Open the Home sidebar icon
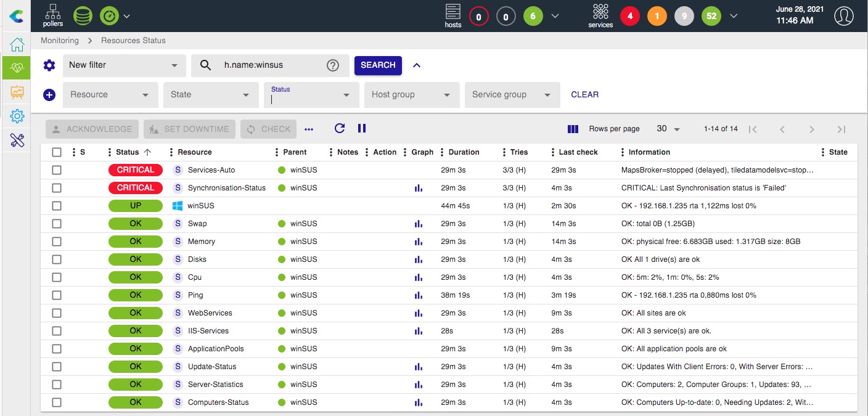The image size is (868, 416). coord(17,44)
